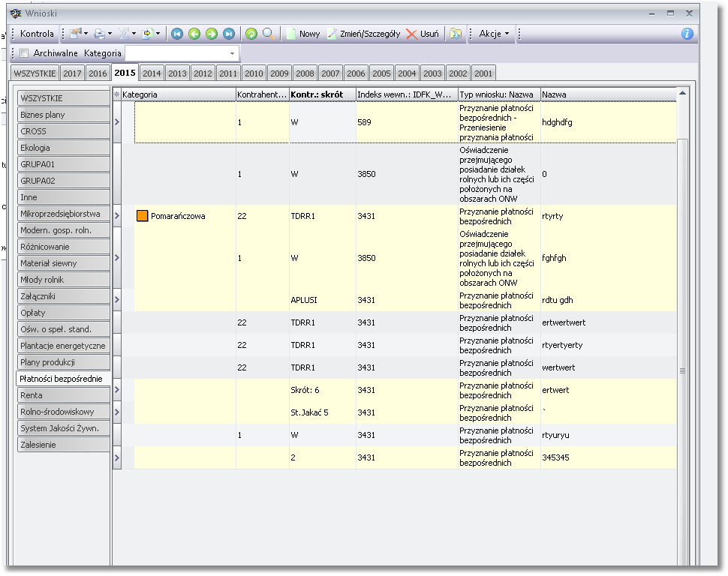Click the grid corner asterisk selector icon
The height and width of the screenshot is (576, 728).
coord(116,94)
